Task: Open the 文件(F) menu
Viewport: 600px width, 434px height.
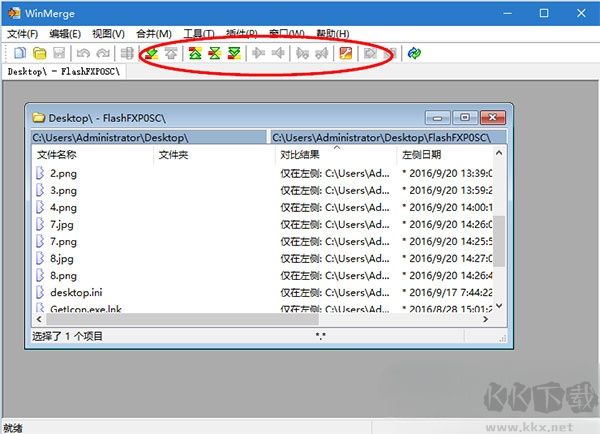Action: [x=23, y=34]
